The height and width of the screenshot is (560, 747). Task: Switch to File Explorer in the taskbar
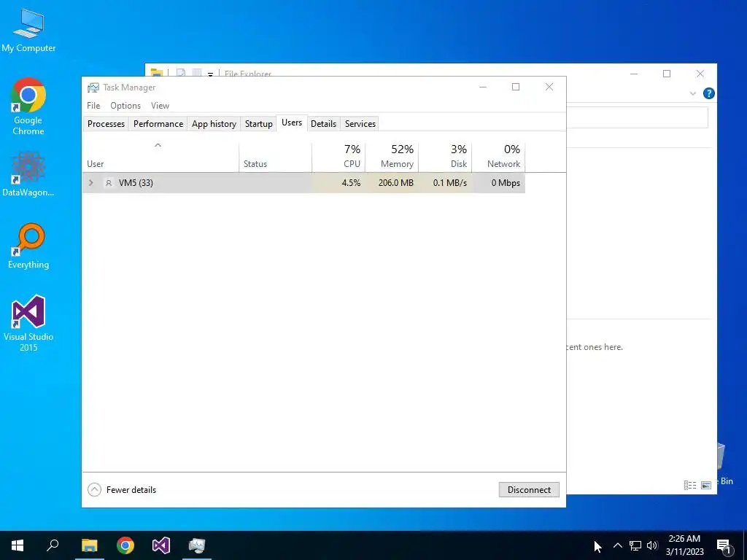point(89,545)
